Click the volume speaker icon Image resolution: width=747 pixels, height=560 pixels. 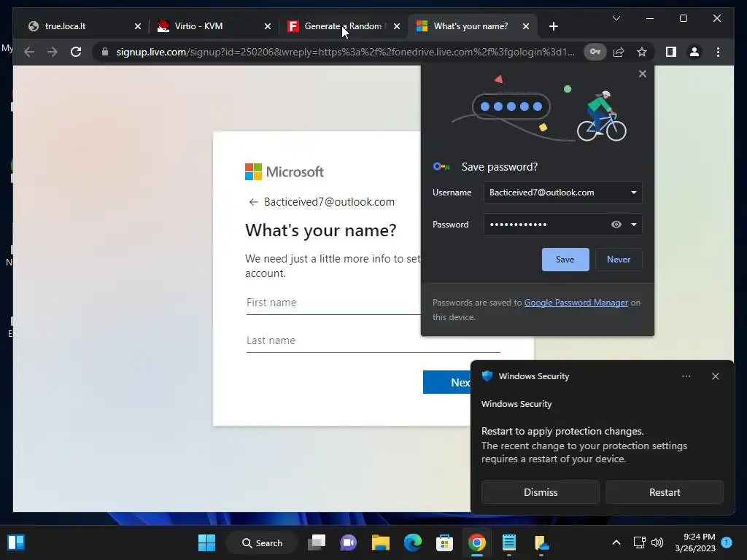point(657,542)
